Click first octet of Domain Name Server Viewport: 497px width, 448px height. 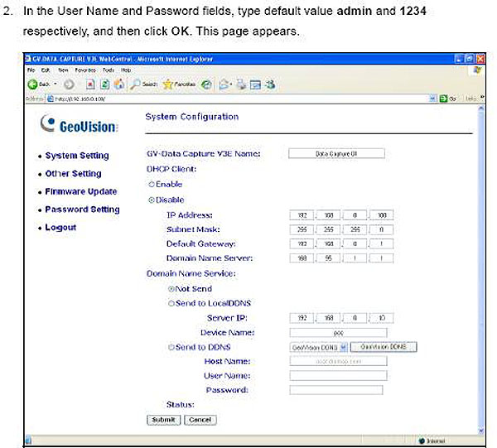pos(302,258)
